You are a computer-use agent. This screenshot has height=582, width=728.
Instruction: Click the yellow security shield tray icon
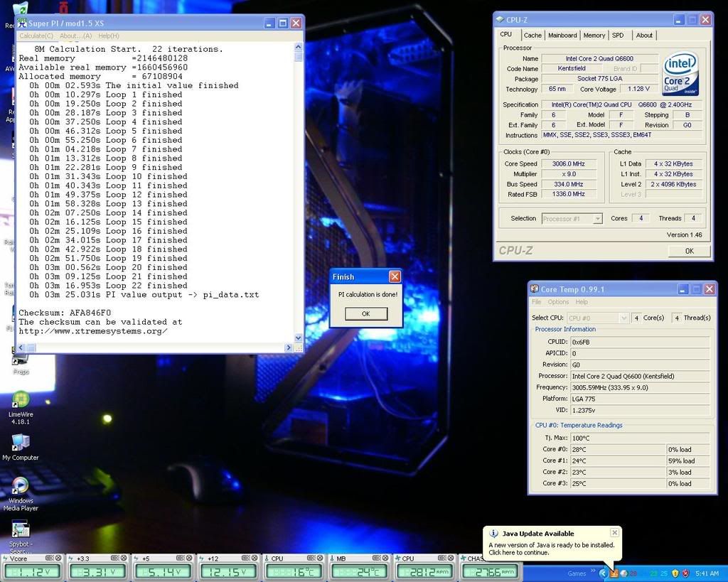(x=675, y=573)
